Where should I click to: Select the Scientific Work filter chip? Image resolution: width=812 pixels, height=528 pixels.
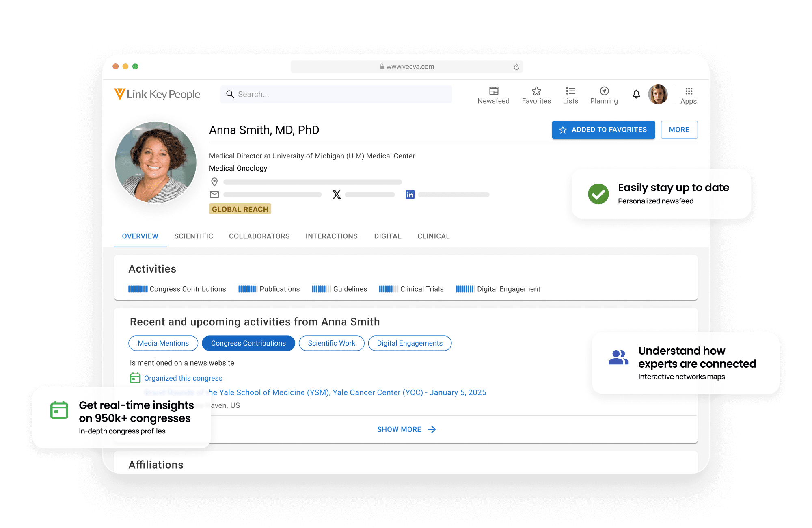click(331, 343)
